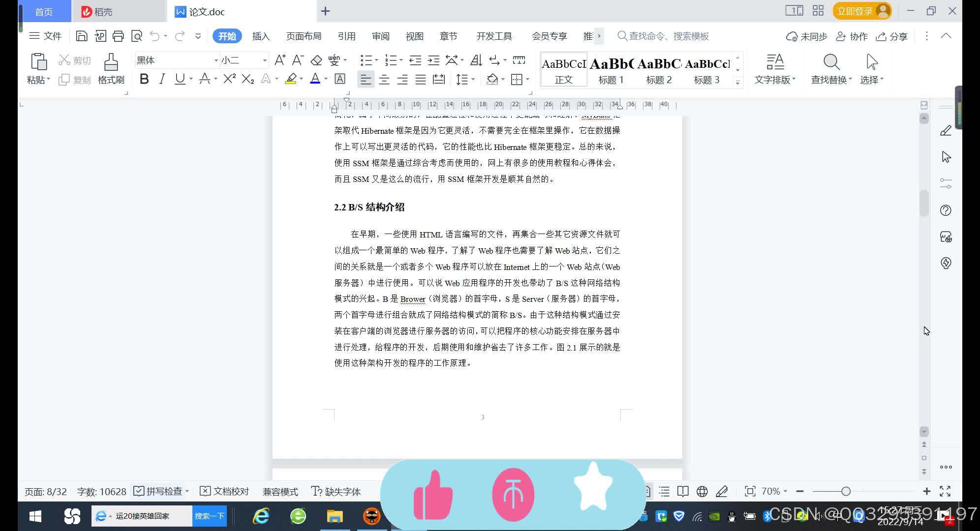Click the Cut scissors button
The height and width of the screenshot is (531, 980).
click(75, 60)
